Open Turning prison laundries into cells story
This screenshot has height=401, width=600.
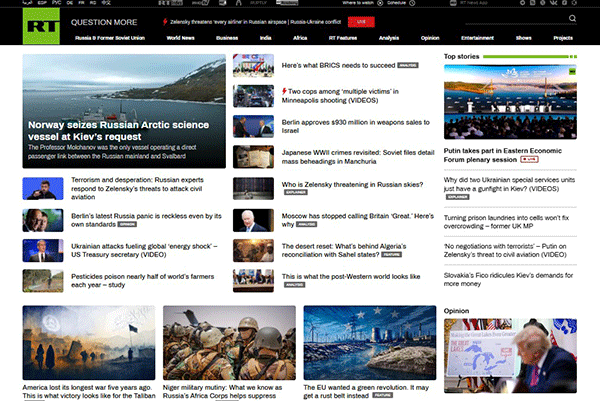506,222
